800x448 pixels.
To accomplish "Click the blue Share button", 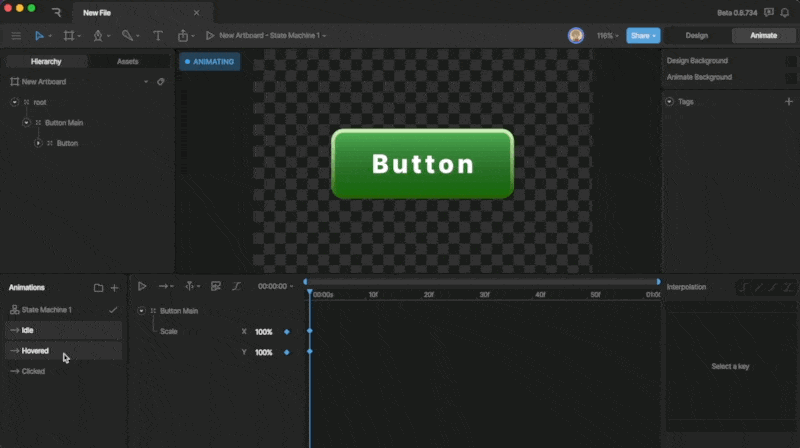I will [643, 35].
